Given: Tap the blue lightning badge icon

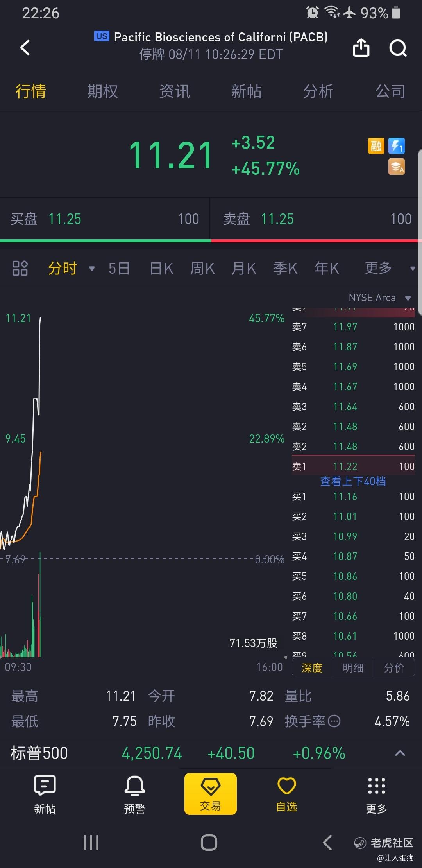Looking at the screenshot, I should pyautogui.click(x=397, y=146).
